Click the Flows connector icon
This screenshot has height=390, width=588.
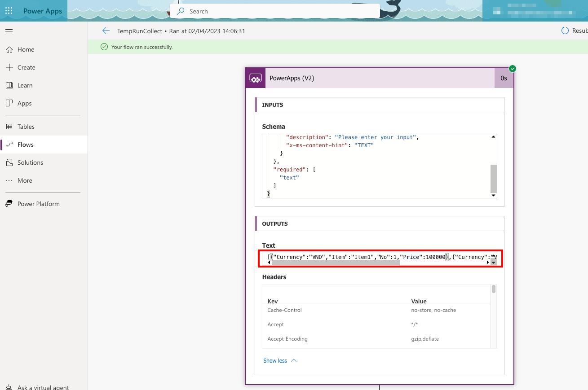pyautogui.click(x=9, y=145)
